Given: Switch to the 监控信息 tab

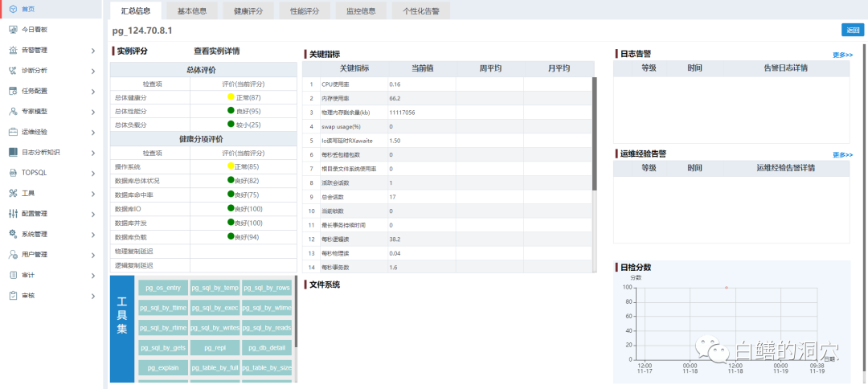Looking at the screenshot, I should coord(361,10).
